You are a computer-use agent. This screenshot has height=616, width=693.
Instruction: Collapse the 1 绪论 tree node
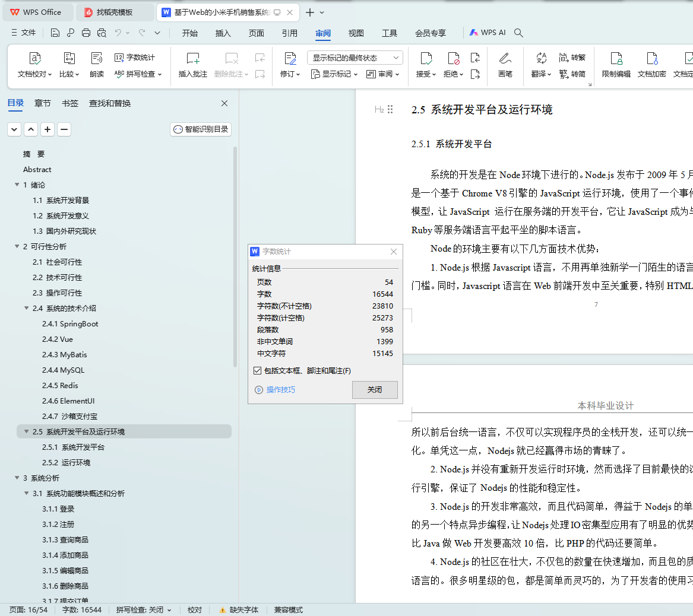point(17,185)
